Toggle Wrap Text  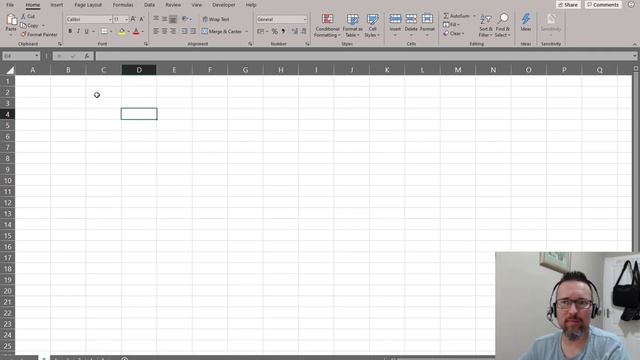click(216, 19)
